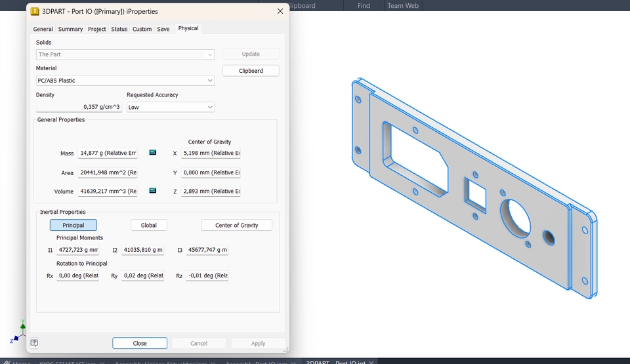Click the Find panel label in the ribbon
Image resolution: width=630 pixels, height=364 pixels.
click(364, 6)
